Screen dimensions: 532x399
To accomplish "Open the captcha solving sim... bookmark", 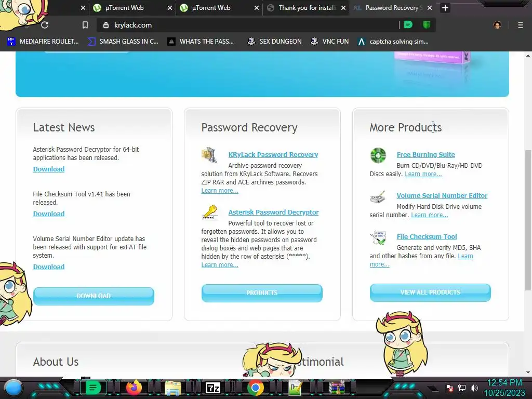I will click(393, 42).
